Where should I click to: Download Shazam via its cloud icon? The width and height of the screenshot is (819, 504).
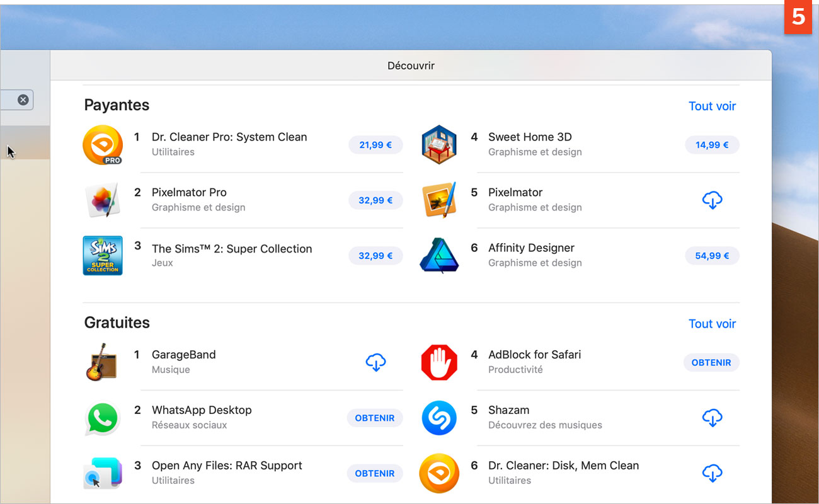[x=712, y=418]
